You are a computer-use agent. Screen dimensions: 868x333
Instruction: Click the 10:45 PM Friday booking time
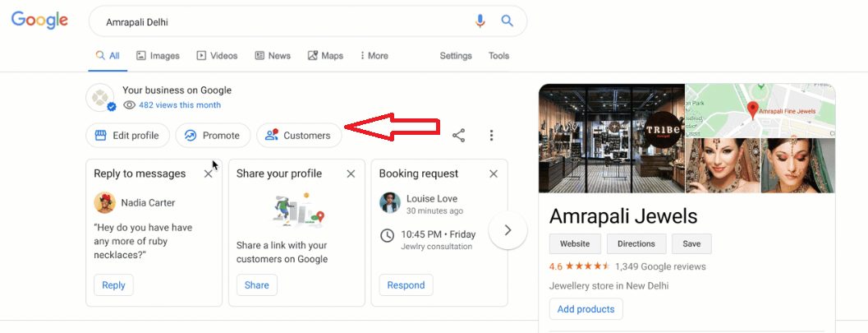point(438,234)
